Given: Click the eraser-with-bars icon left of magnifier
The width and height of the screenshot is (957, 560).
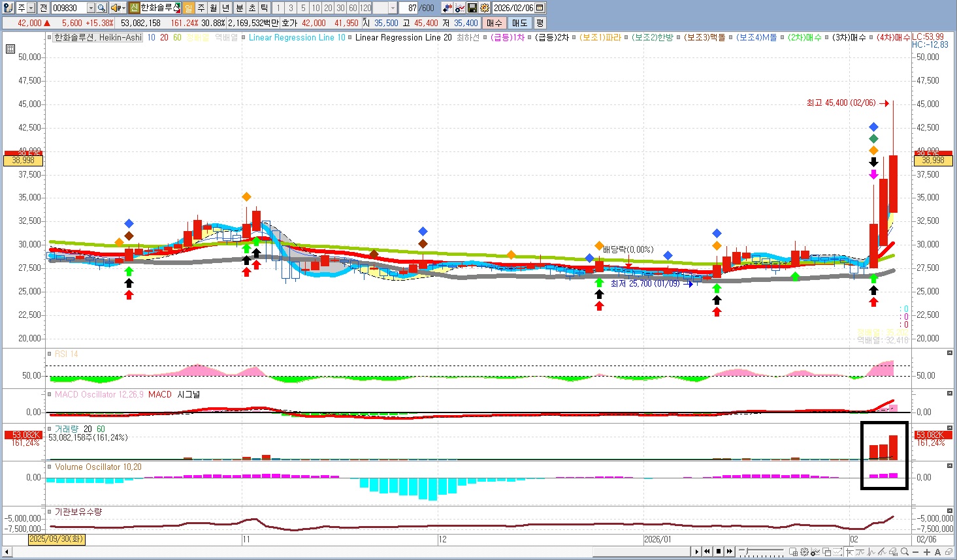Looking at the screenshot, I should [893, 552].
